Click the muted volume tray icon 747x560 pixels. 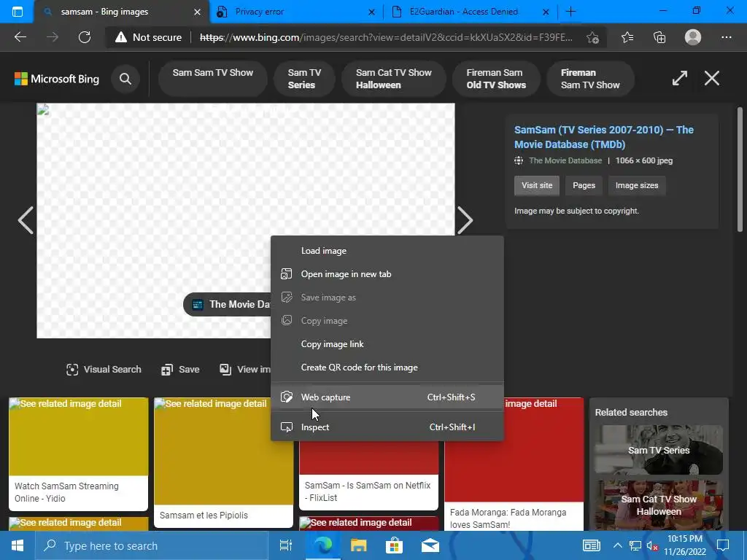tap(652, 545)
